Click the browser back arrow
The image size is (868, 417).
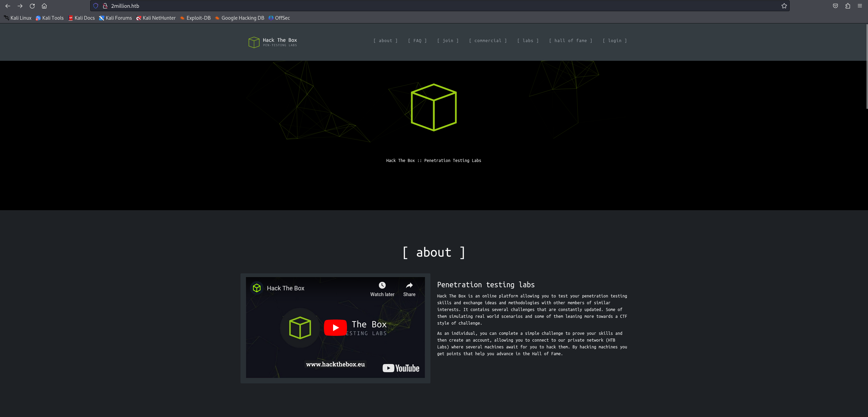tap(8, 6)
